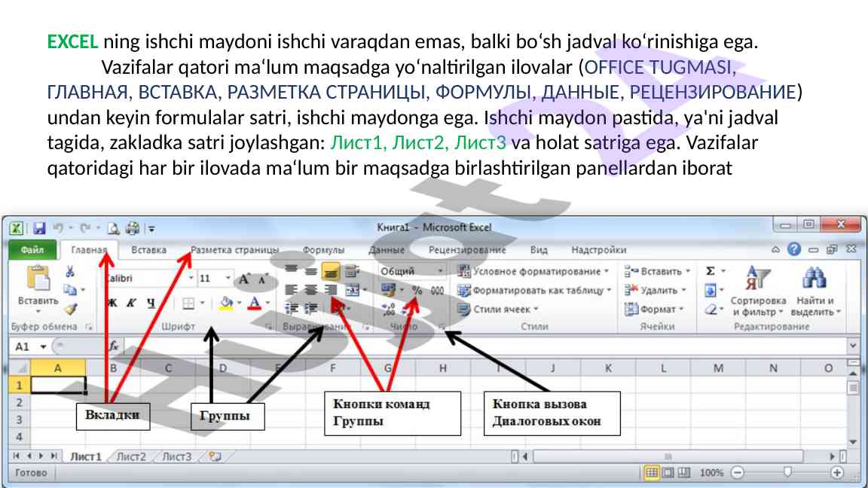Click the 100% zoom level
This screenshot has width=868, height=488.
tap(711, 472)
